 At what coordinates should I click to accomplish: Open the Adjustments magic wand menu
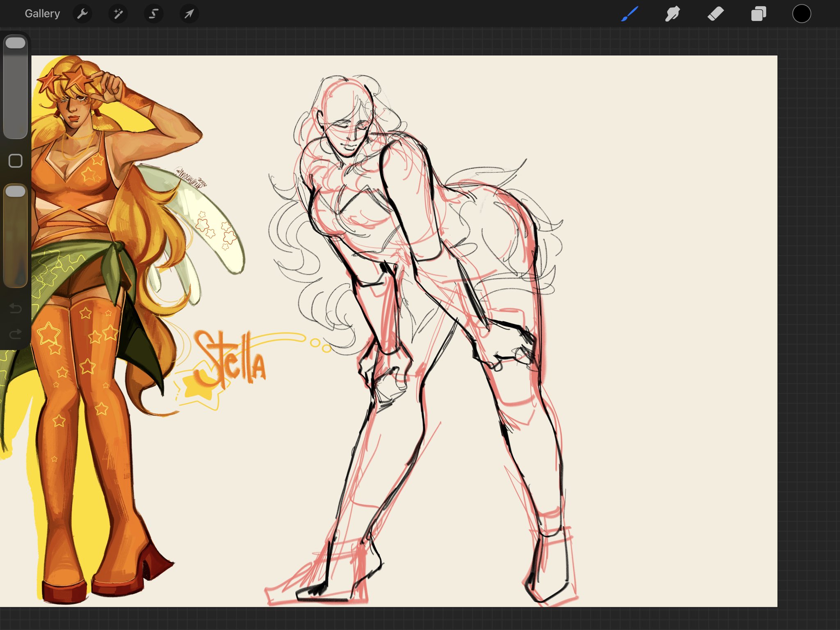(118, 14)
